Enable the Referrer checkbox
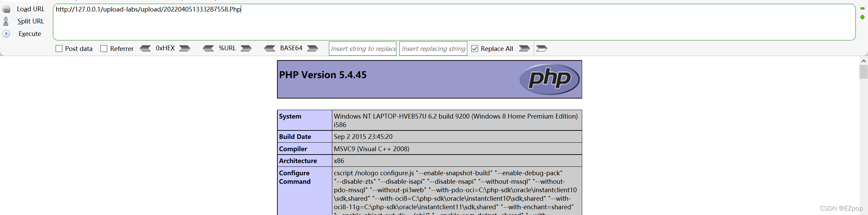Screen dimensions: 868x215 [104, 49]
